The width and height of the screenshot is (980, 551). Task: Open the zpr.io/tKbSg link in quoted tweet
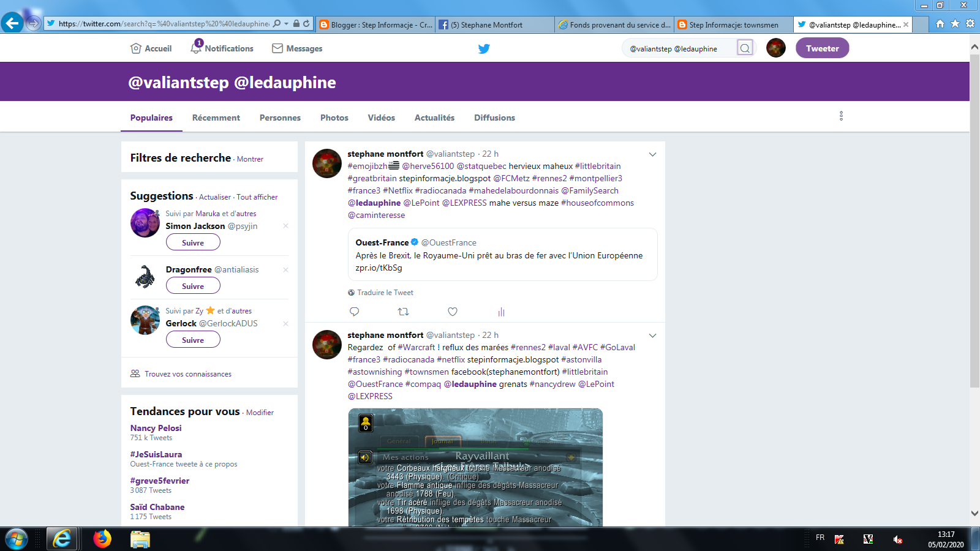379,268
